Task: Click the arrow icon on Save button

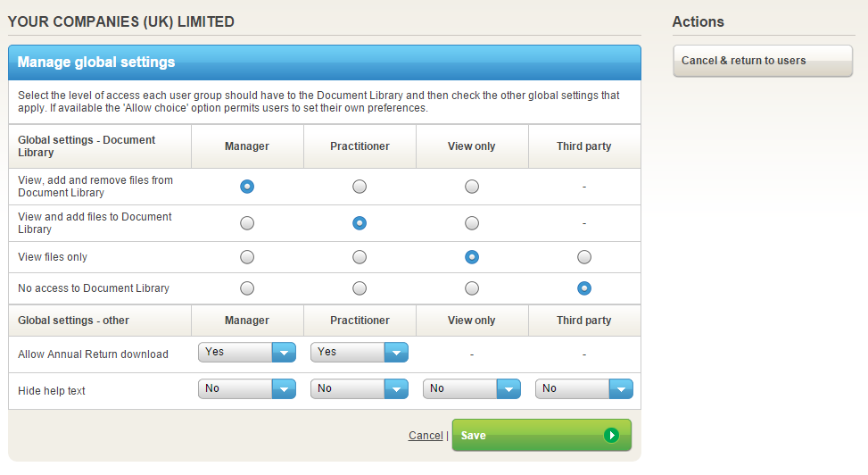Action: click(611, 436)
